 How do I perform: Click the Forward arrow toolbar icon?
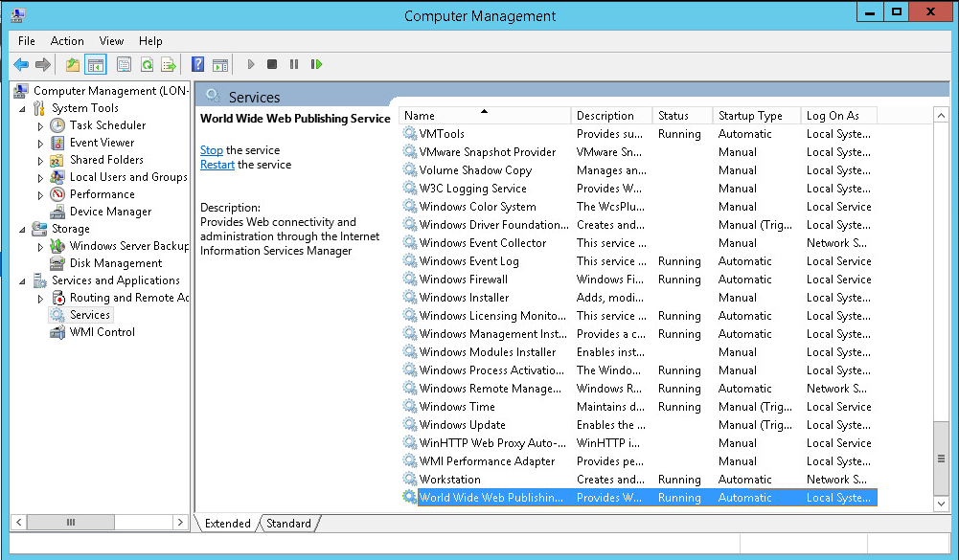pyautogui.click(x=43, y=64)
